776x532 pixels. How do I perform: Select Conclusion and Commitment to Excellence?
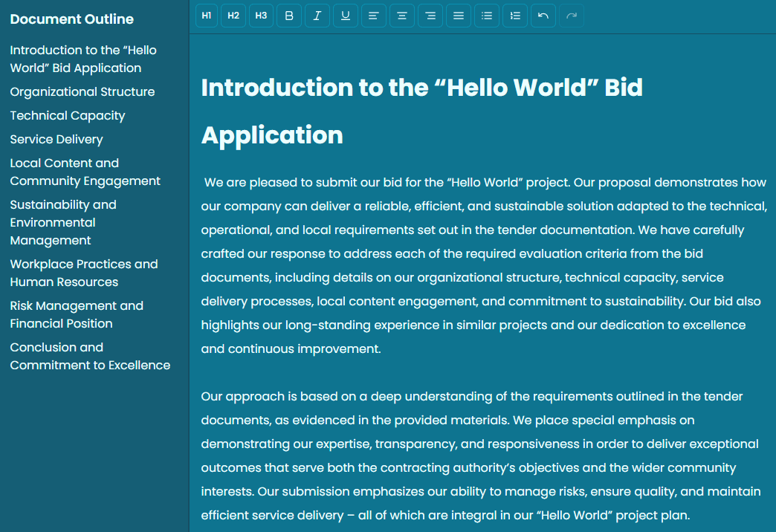(x=89, y=356)
